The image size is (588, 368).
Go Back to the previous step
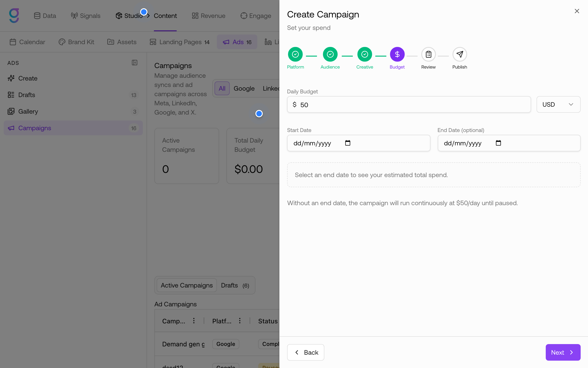305,352
